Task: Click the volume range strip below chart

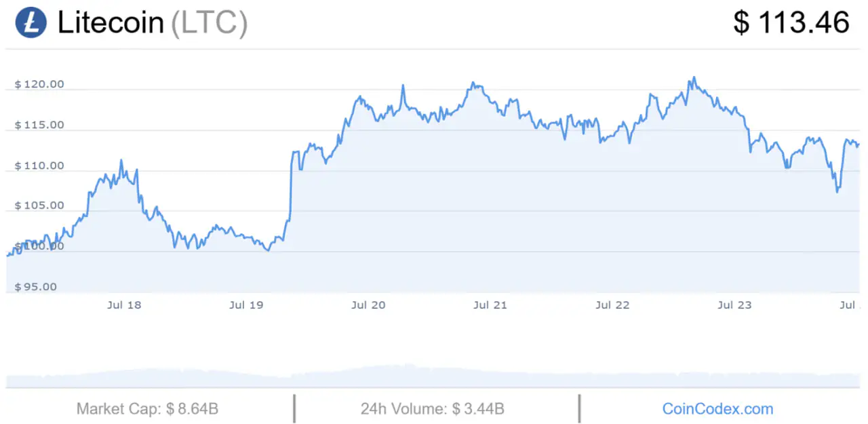Action: click(x=433, y=377)
